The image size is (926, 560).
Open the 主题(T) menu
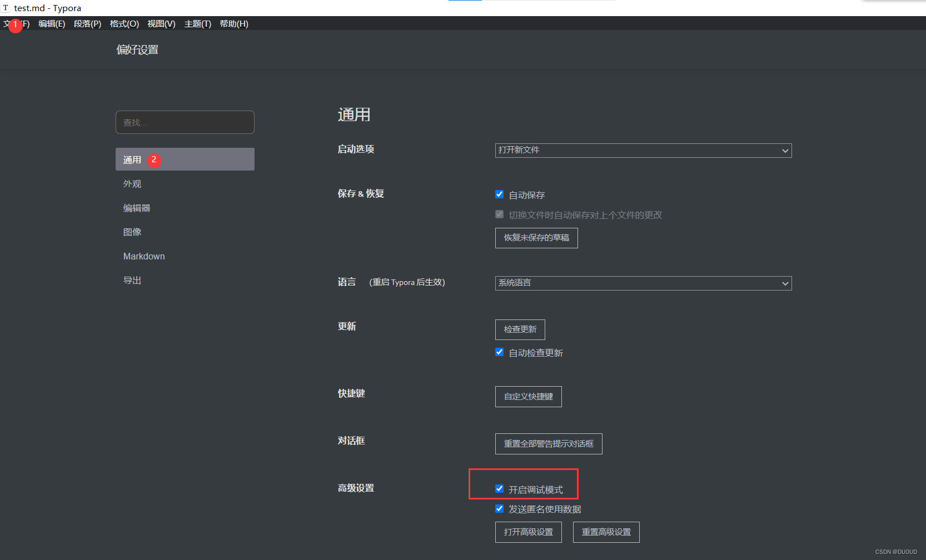tap(198, 24)
